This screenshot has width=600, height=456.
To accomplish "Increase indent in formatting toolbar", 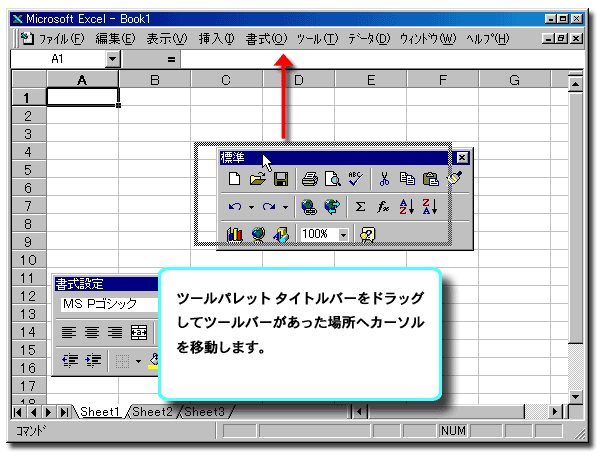I will click(93, 360).
